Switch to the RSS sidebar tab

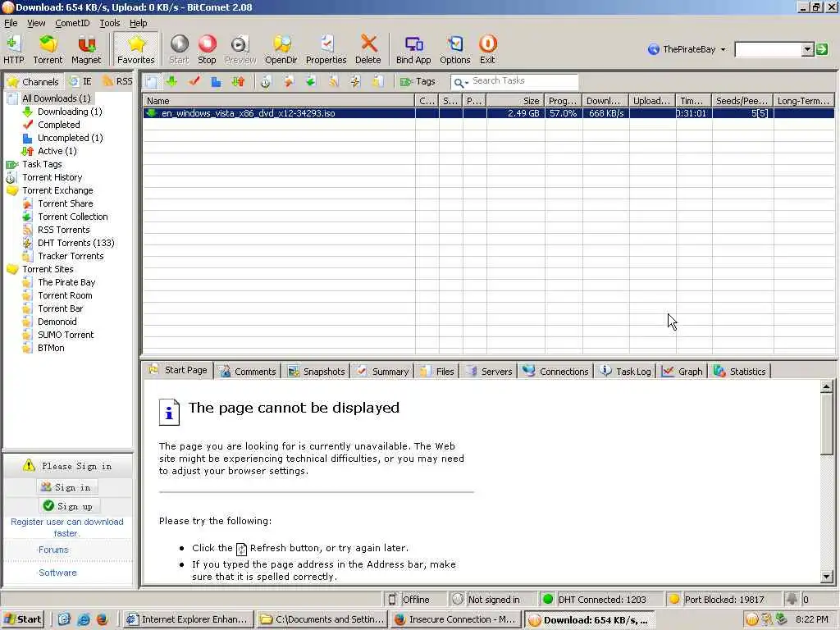(x=117, y=81)
